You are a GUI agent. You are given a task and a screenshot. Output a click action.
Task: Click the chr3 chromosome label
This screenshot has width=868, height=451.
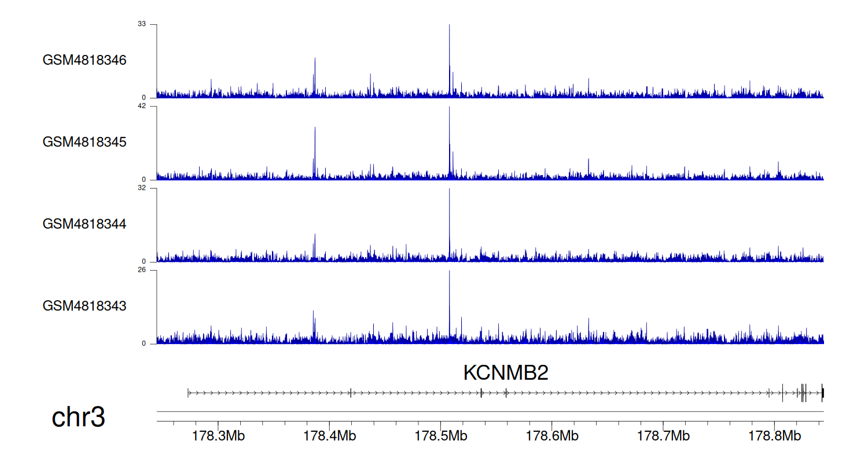coord(79,417)
